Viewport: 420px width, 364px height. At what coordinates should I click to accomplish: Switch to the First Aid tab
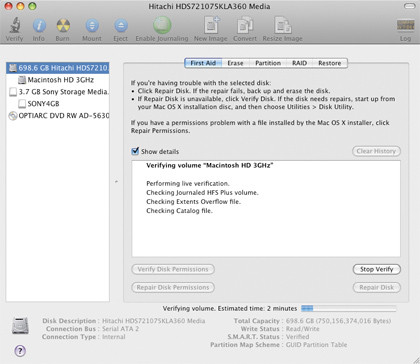click(x=203, y=63)
